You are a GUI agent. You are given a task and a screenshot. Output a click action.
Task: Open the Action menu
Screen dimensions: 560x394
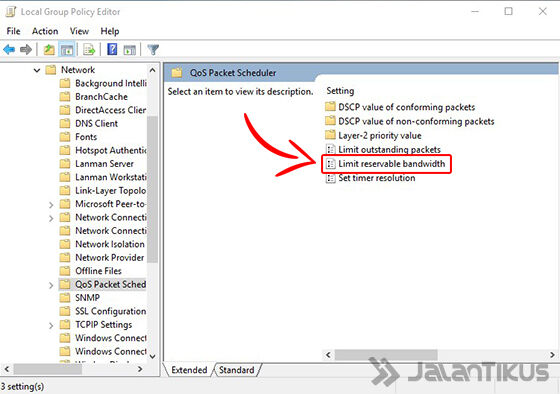point(45,31)
